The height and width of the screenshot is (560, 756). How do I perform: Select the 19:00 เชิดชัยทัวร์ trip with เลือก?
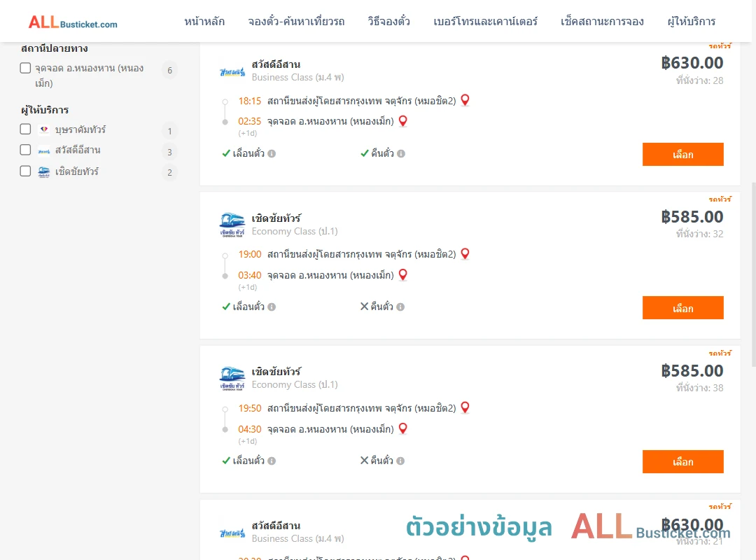point(682,308)
